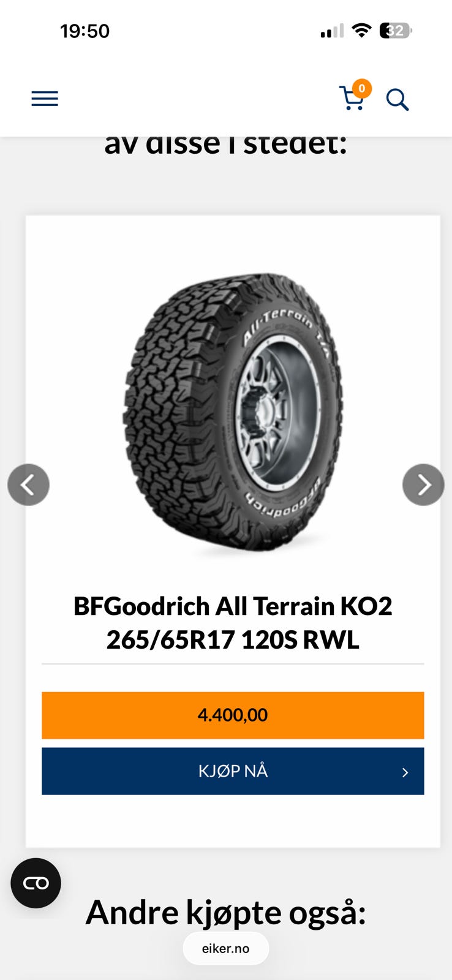Tap the eiker.no address pill

pos(225,948)
